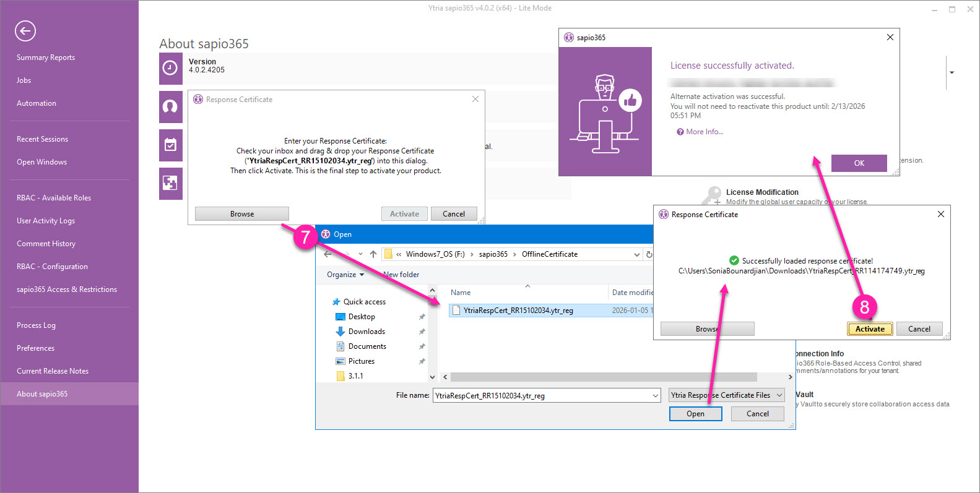Image resolution: width=980 pixels, height=493 pixels.
Task: Click the back arrow circle in sidebar
Action: pos(25,31)
